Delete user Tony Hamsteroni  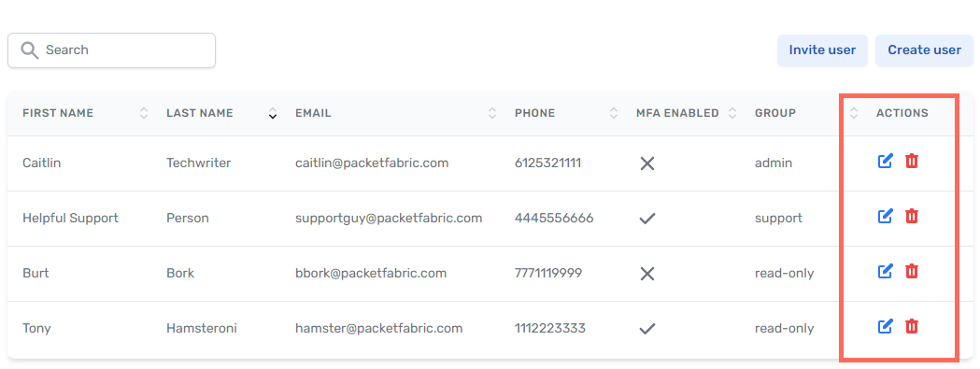[912, 326]
